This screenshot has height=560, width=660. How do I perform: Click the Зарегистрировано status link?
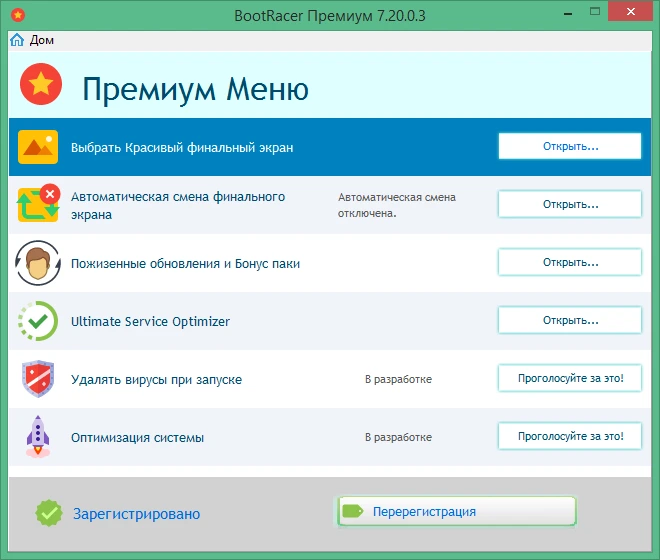[x=136, y=514]
